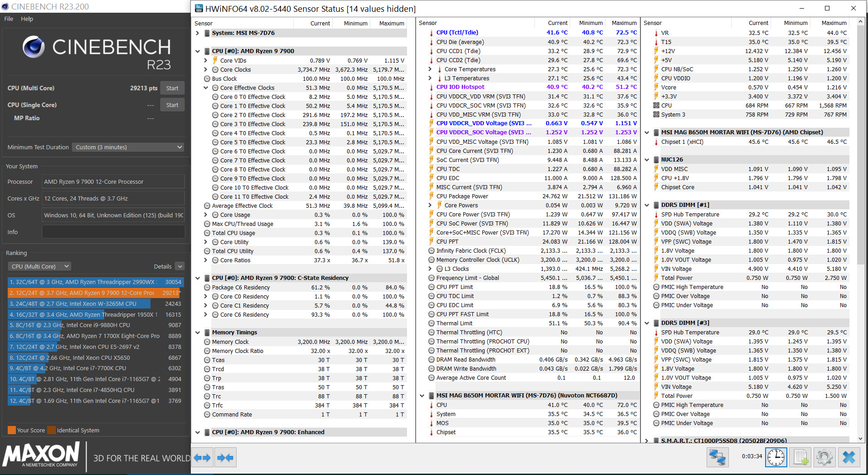Expand the Core VIDs row
The width and height of the screenshot is (868, 475).
pyautogui.click(x=206, y=60)
